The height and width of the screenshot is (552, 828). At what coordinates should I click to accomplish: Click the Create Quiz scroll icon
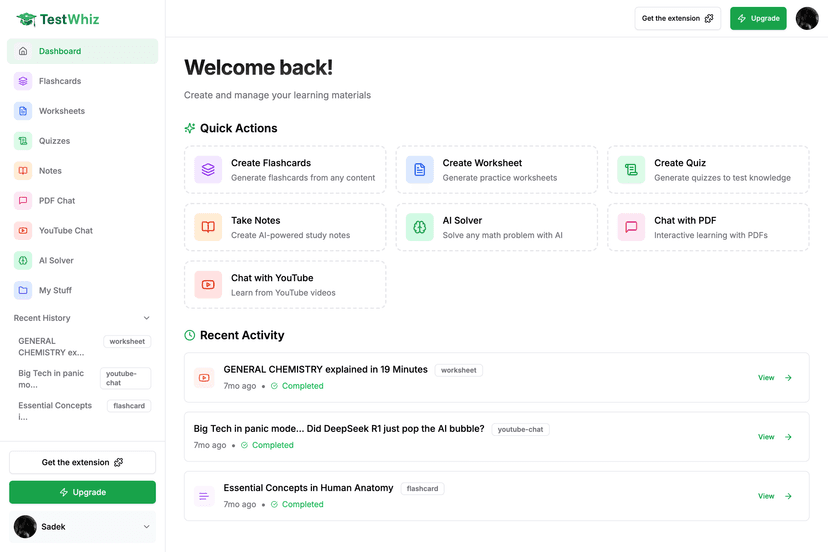(x=631, y=170)
